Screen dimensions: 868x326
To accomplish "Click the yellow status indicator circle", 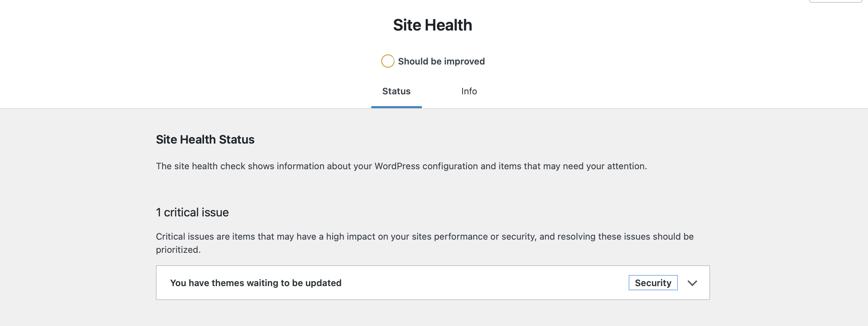I will [388, 61].
